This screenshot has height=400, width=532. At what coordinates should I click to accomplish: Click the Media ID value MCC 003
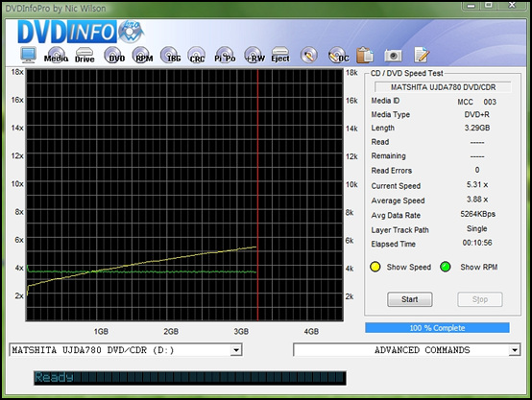(476, 102)
